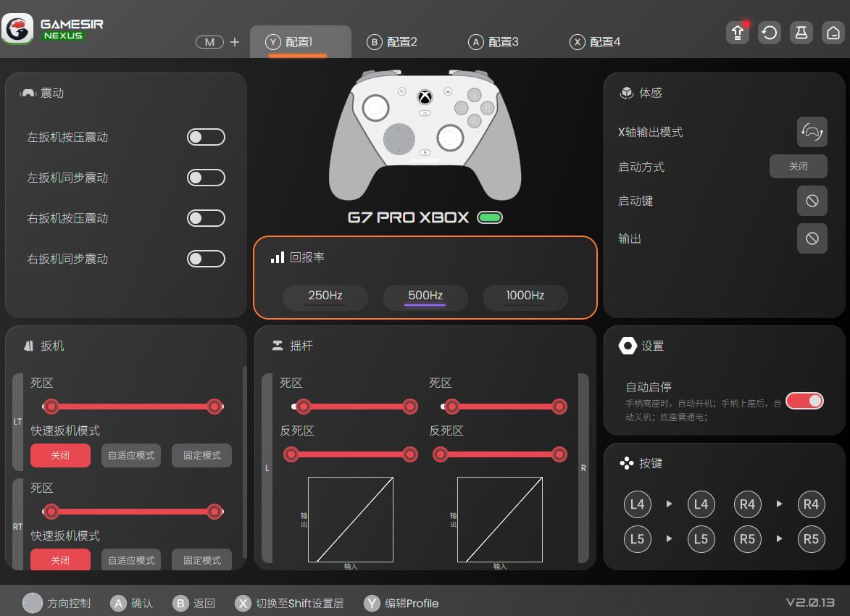
Task: Switch to the 配置4 profile tab
Action: 595,42
